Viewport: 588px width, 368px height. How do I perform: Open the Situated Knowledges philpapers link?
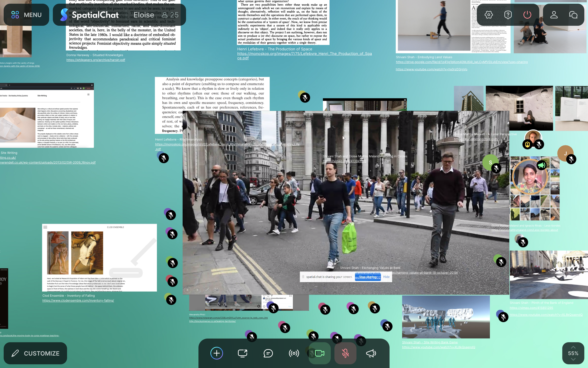point(96,60)
